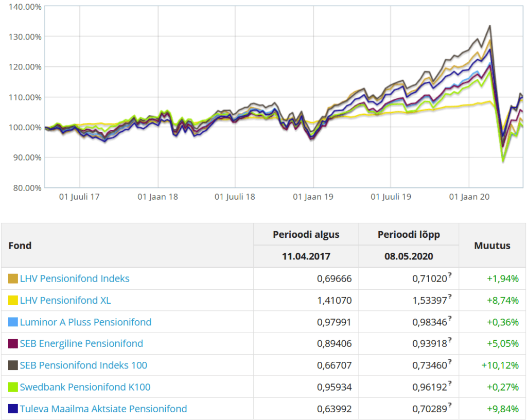This screenshot has width=527, height=420.
Task: Click the 01 Juuli 18 axis label
Action: pos(235,197)
